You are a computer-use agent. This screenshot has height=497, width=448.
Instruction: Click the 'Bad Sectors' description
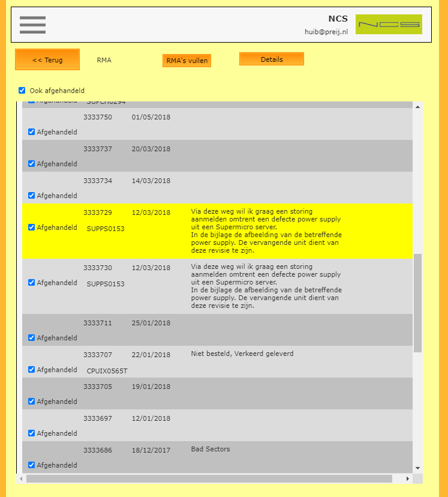(211, 449)
